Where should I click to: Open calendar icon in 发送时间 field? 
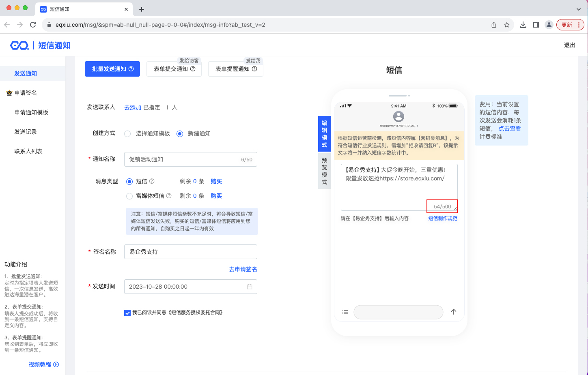tap(250, 287)
